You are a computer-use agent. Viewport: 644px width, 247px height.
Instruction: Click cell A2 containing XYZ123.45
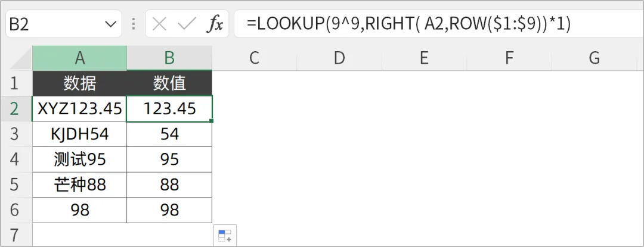(x=80, y=108)
